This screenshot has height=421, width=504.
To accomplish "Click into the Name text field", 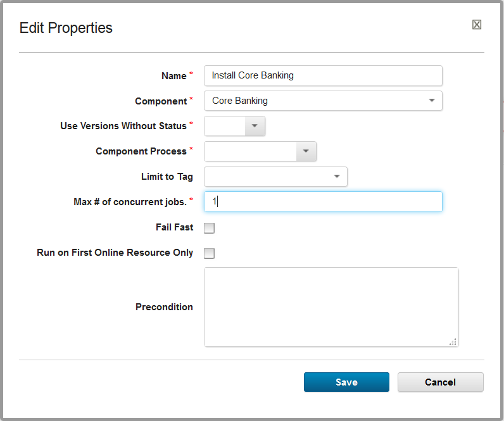I will coord(323,75).
